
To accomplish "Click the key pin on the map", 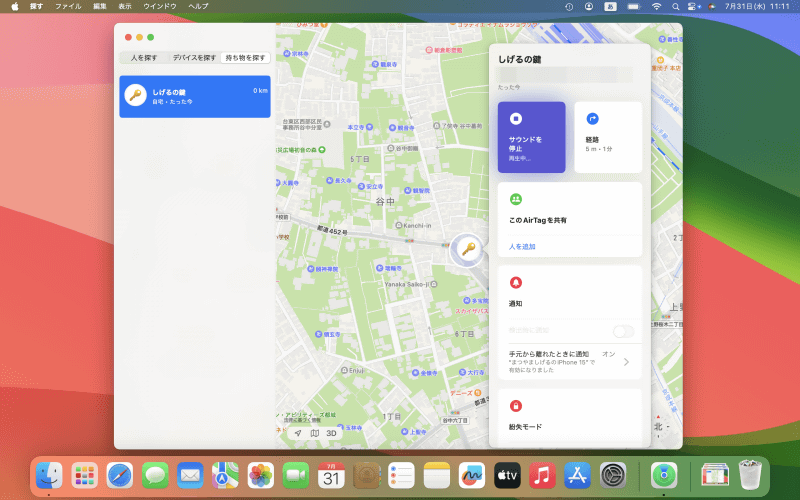I will pyautogui.click(x=467, y=249).
